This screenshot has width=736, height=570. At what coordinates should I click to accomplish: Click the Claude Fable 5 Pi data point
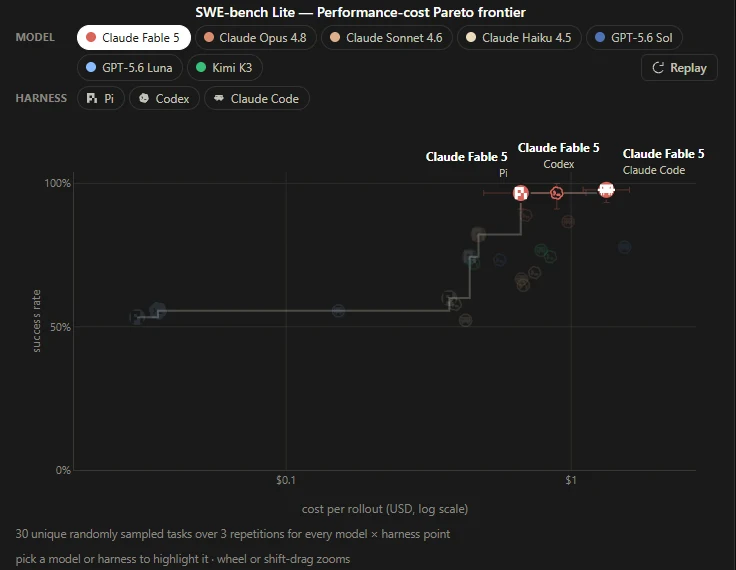tap(521, 193)
